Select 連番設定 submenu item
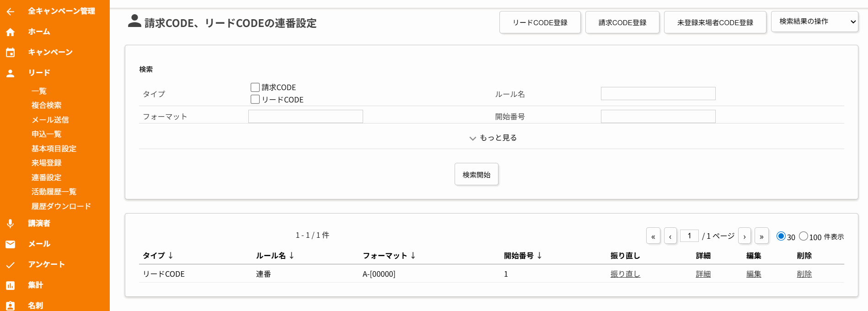868x311 pixels. 46,177
